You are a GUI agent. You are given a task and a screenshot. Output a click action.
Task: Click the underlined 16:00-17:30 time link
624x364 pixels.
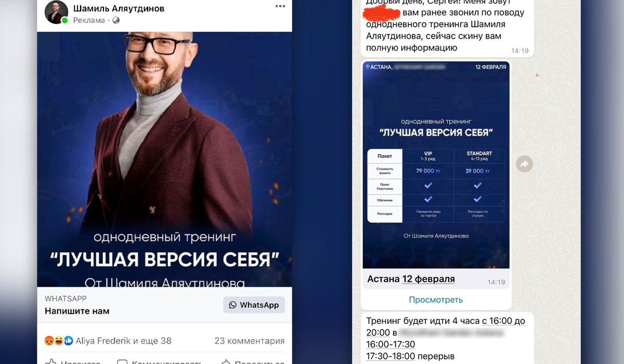[x=391, y=344]
